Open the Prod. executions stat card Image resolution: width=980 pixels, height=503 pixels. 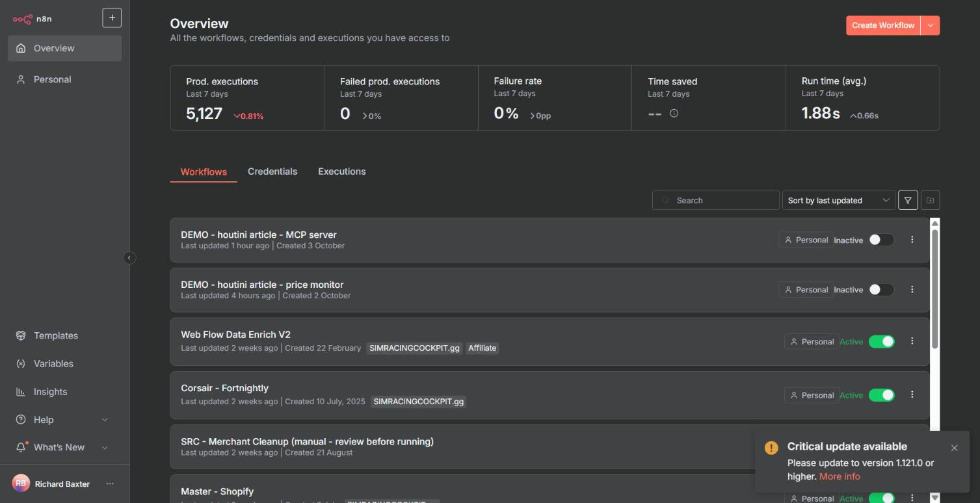coord(247,97)
